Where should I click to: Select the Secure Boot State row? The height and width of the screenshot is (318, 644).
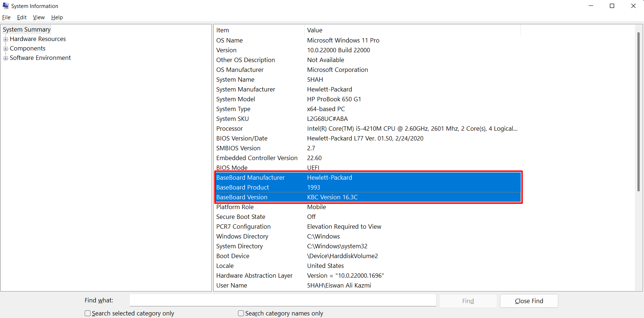coord(368,217)
